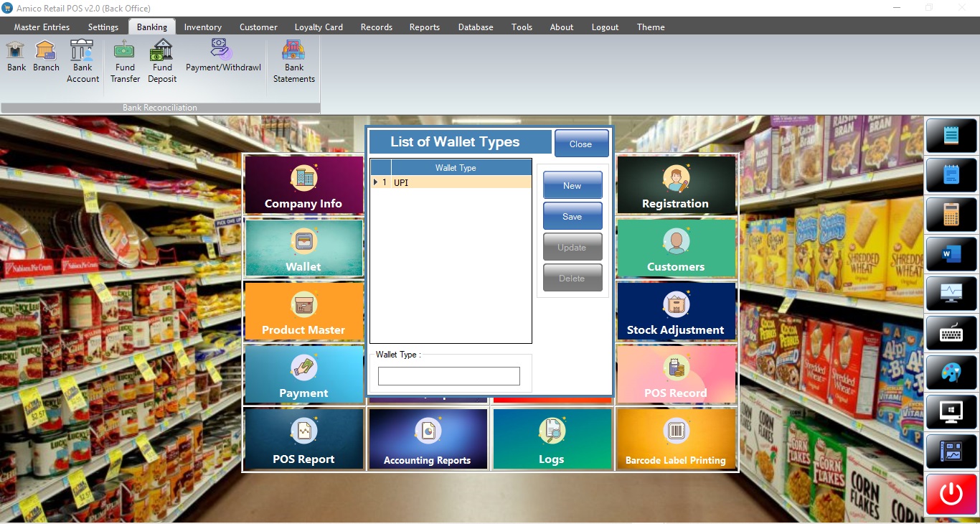Open the Loyalty Card tab

[319, 27]
